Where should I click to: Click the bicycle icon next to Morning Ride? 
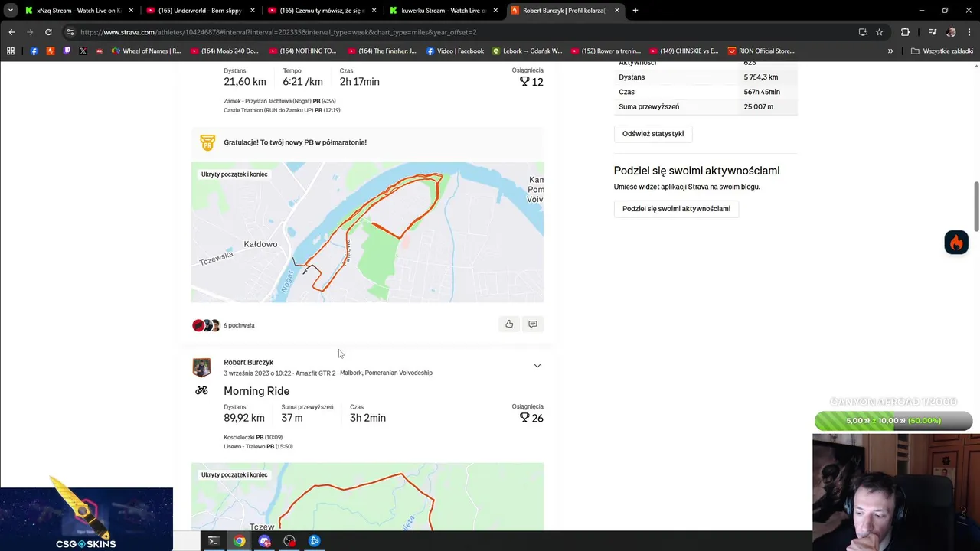(201, 390)
